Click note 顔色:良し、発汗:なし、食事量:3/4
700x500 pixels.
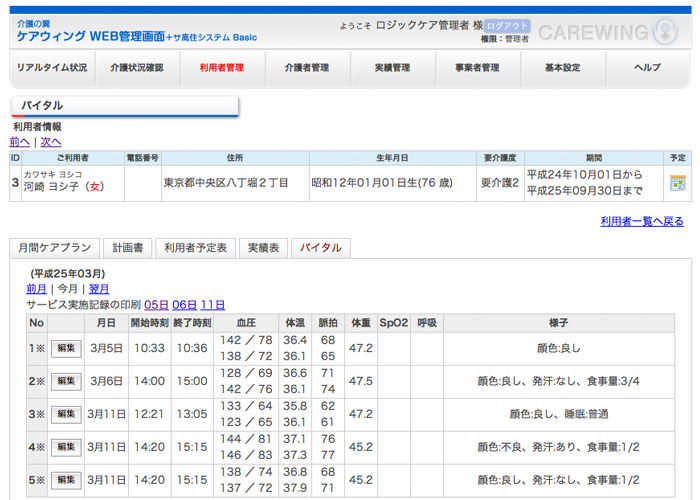pyautogui.click(x=559, y=382)
